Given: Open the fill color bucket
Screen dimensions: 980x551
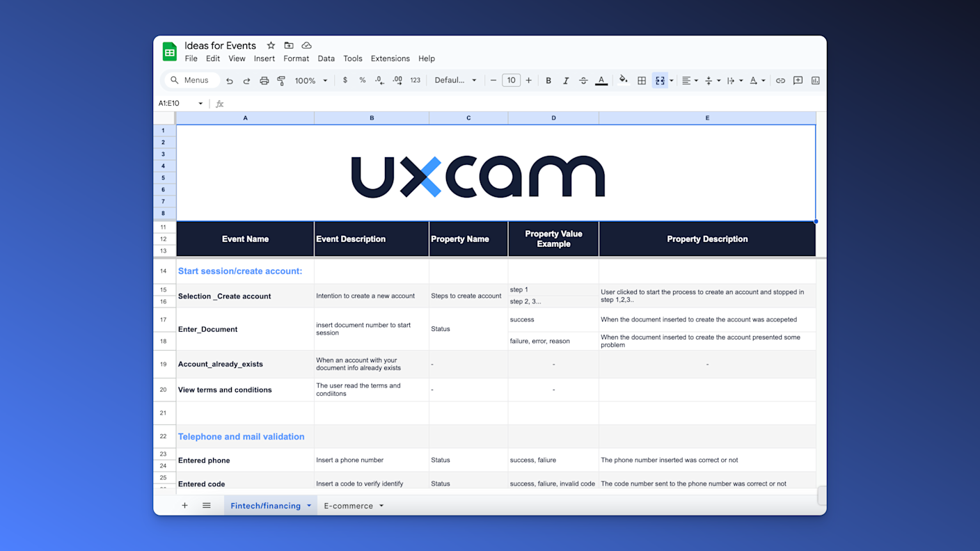Looking at the screenshot, I should (624, 81).
